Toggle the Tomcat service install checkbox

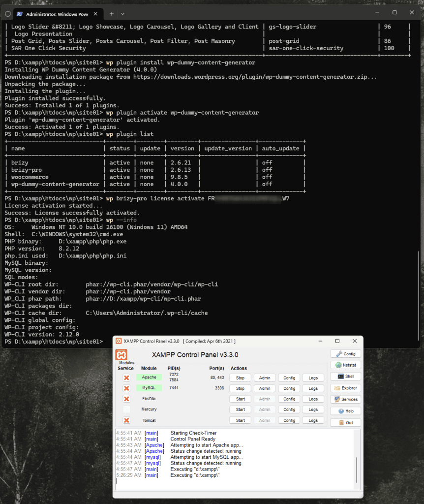(x=126, y=420)
